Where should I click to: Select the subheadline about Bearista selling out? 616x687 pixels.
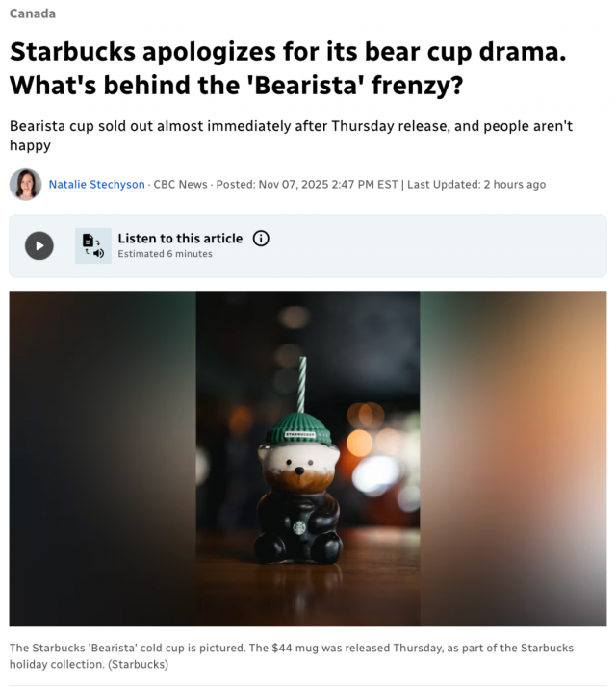click(291, 136)
